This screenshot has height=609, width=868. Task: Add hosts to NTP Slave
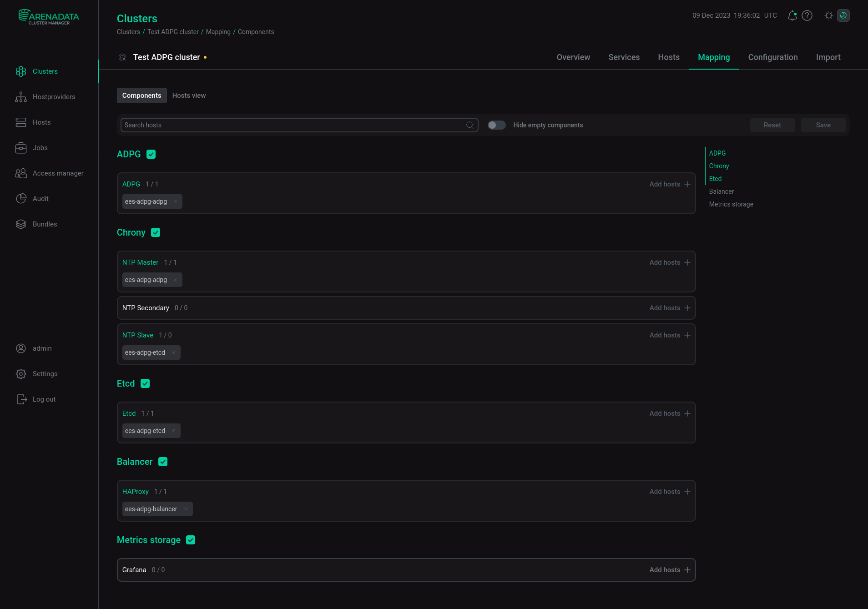point(670,335)
